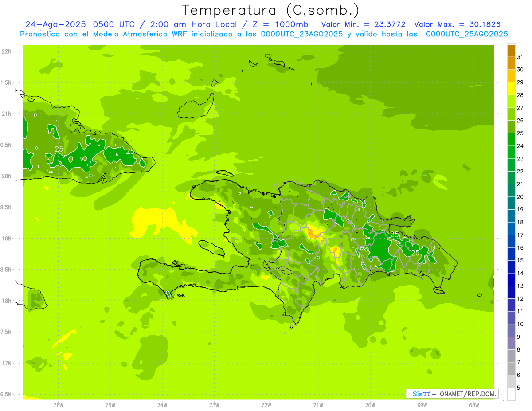Click the '0000UTC_25AGO2025' validity text
532x411 pixels.
pos(467,34)
